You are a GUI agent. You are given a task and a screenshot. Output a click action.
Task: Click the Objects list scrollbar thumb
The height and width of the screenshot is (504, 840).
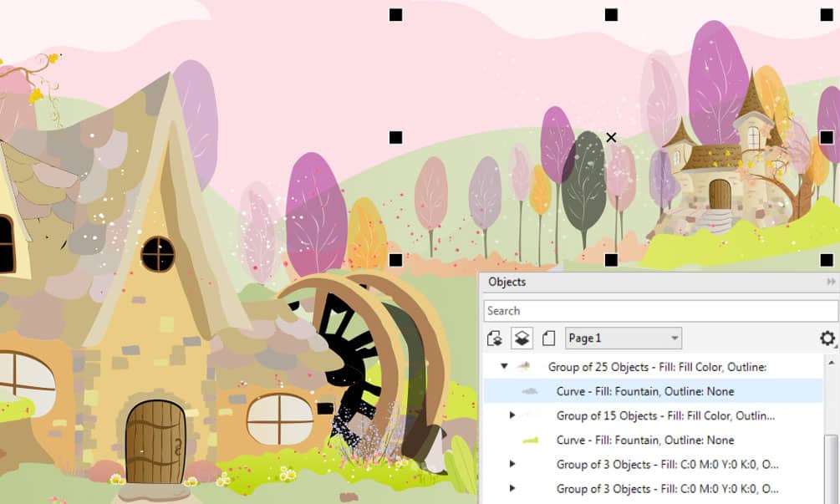(831, 469)
